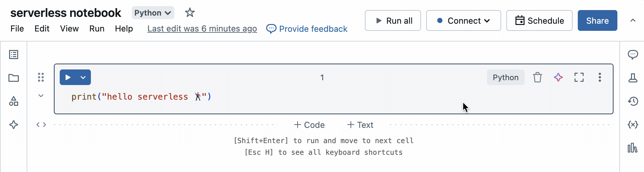Open the File menu
The image size is (644, 172).
[17, 29]
